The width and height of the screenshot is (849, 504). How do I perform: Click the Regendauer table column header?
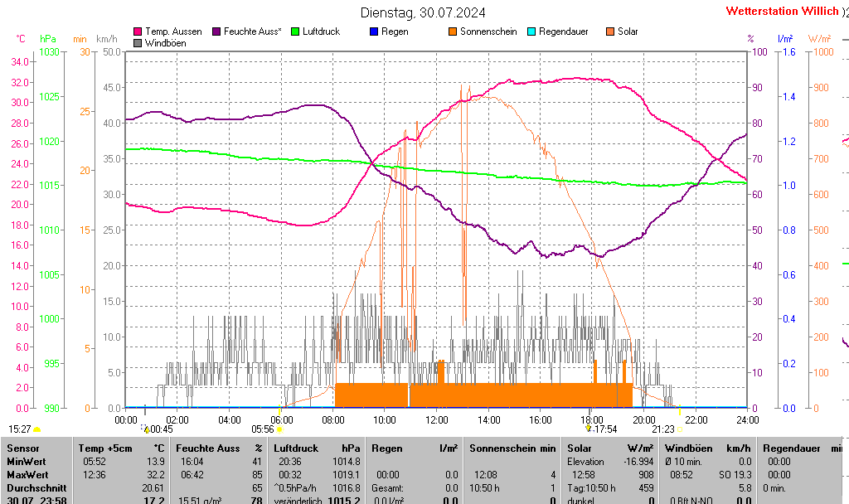(792, 448)
